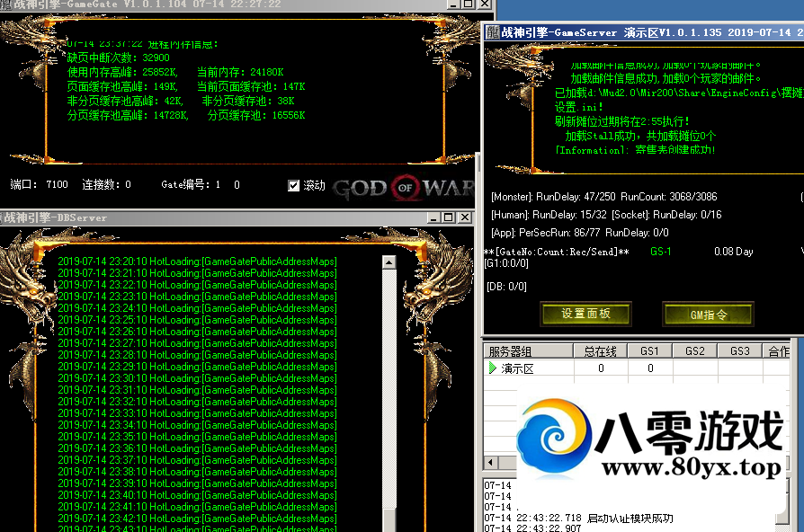The image size is (804, 532).
Task: Maximize the GameGate window
Action: [x=469, y=4]
